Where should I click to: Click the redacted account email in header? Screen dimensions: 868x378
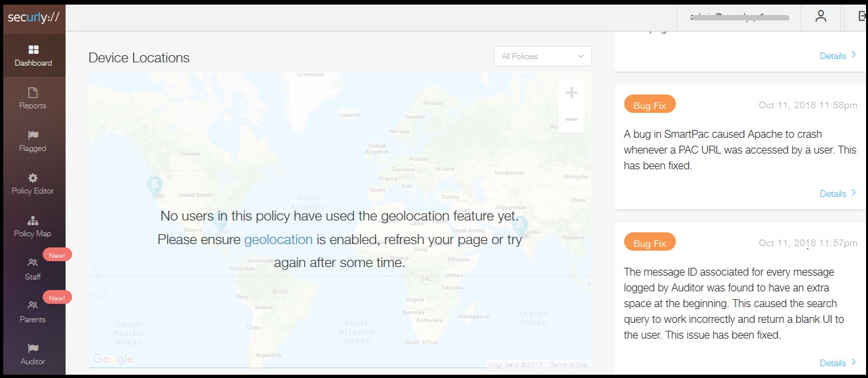740,17
